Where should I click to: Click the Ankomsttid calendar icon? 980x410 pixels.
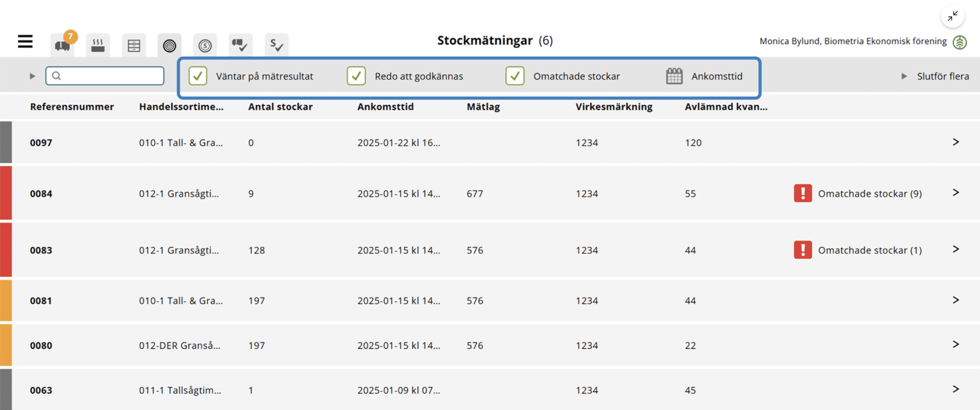[x=674, y=76]
